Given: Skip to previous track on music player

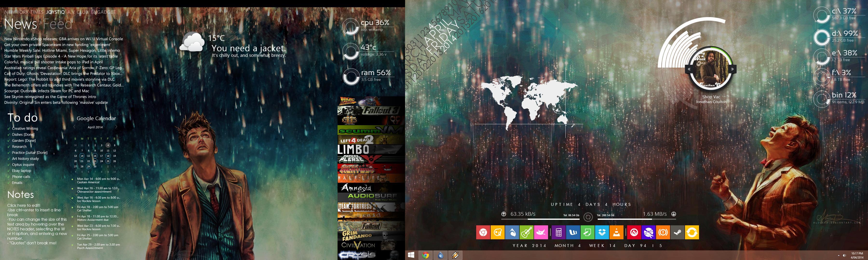Looking at the screenshot, I should coord(689,69).
